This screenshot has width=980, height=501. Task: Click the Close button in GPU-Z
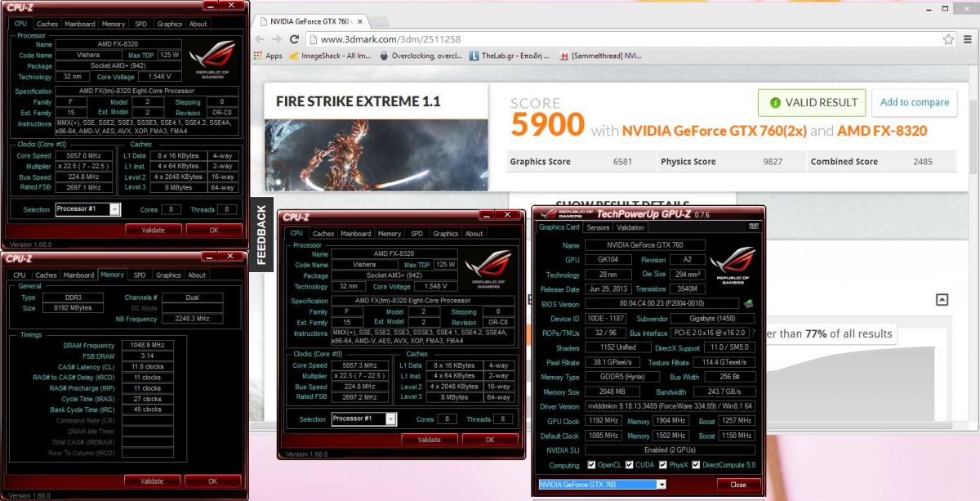[738, 485]
